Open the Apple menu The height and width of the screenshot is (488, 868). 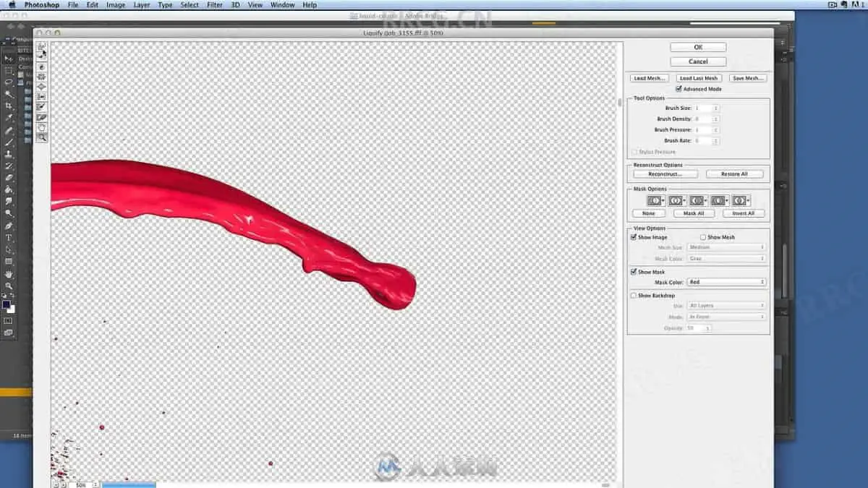12,4
